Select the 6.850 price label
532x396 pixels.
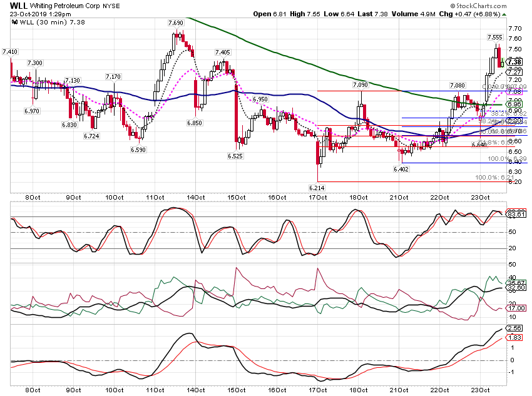195,123
